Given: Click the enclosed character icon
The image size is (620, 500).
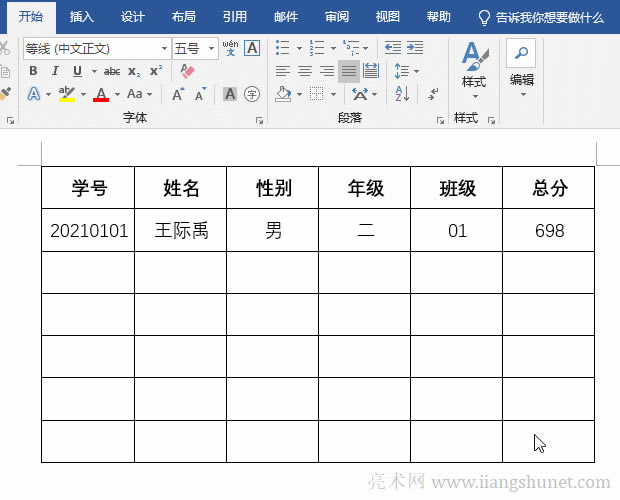Looking at the screenshot, I should [252, 94].
